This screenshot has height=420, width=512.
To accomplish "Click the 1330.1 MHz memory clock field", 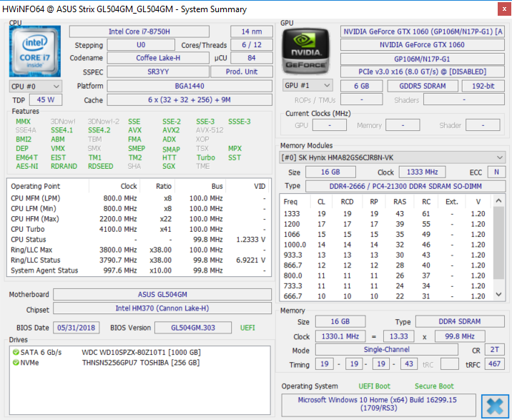I will (340, 336).
